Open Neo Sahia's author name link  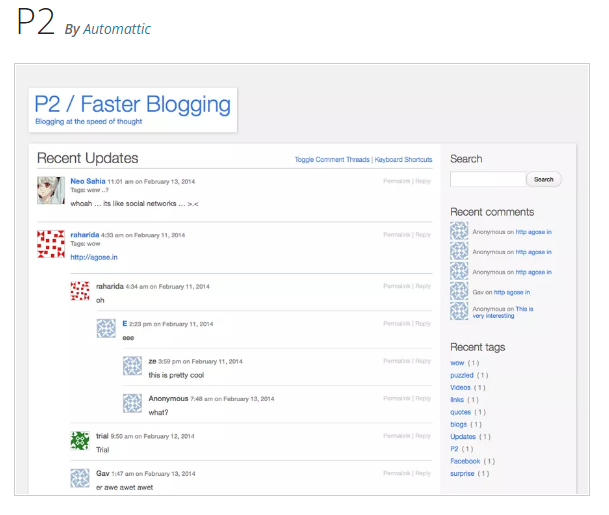pyautogui.click(x=88, y=181)
